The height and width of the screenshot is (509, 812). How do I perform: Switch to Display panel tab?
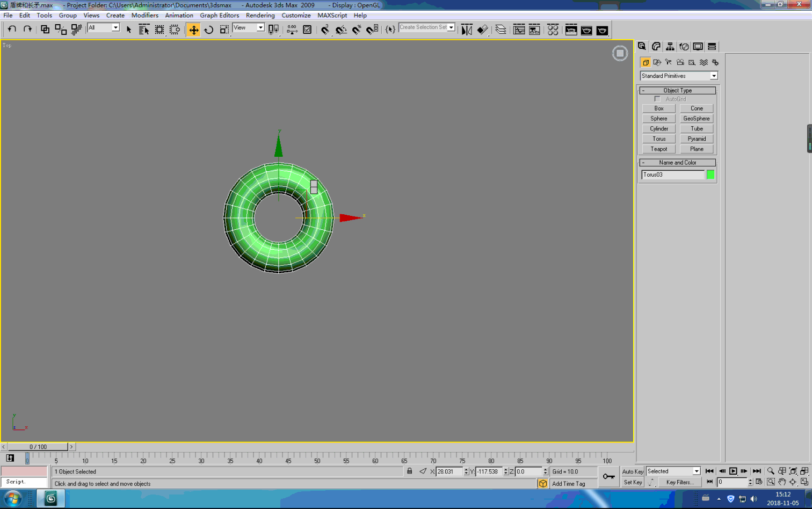click(x=698, y=47)
